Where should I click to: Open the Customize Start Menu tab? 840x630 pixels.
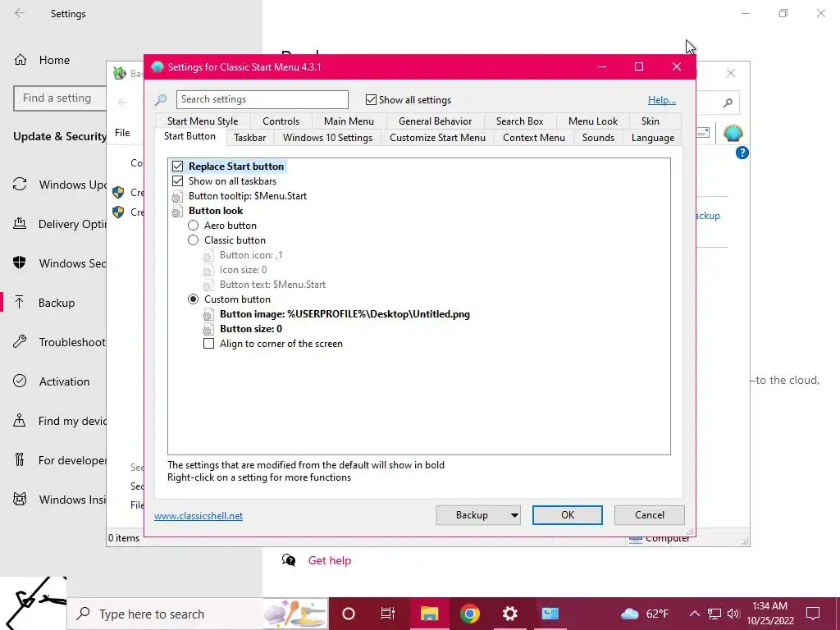click(437, 138)
